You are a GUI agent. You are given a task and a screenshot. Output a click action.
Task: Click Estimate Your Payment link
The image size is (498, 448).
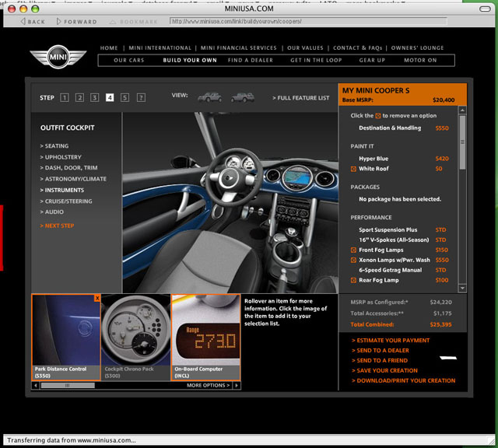point(391,341)
